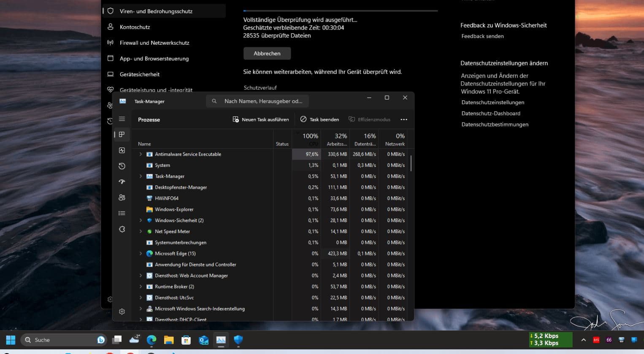This screenshot has width=644, height=354.
Task: Click the Kontoschutz person icon
Action: point(111,27)
